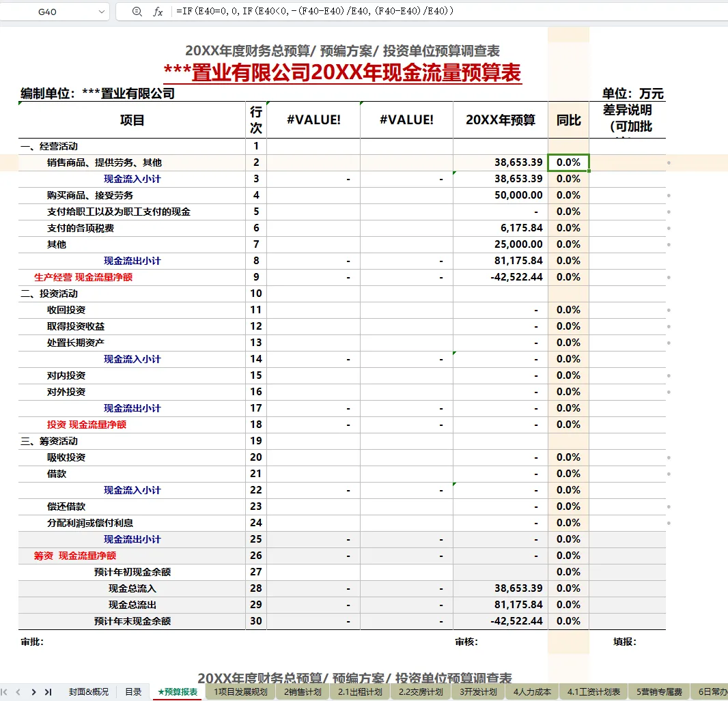This screenshot has width=728, height=701.
Task: Click the 25,000.00 value for 其他
Action: 518,244
